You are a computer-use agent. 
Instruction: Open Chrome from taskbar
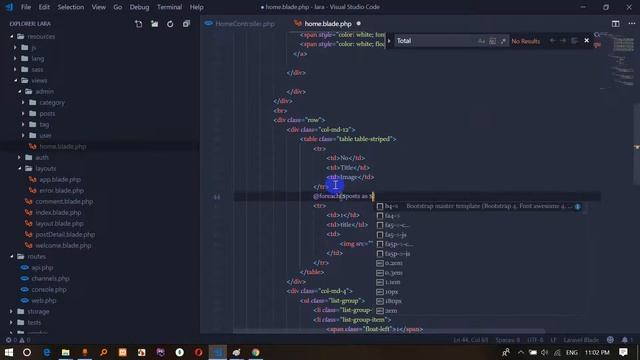pyautogui.click(x=256, y=352)
